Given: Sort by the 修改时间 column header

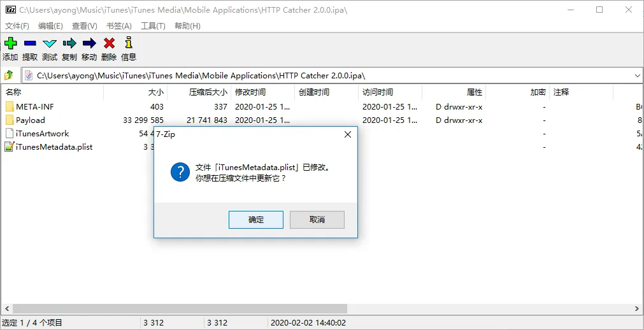Looking at the screenshot, I should (263, 92).
